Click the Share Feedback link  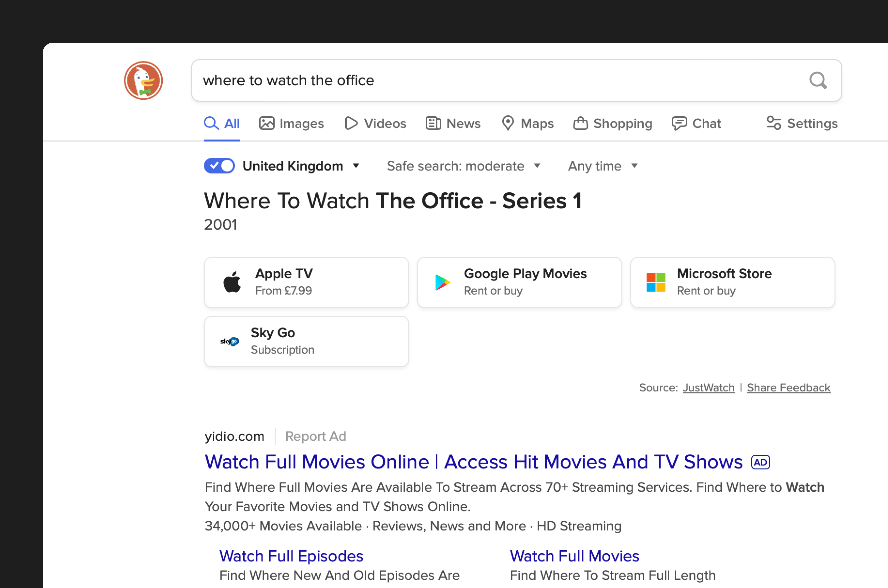[x=789, y=387]
